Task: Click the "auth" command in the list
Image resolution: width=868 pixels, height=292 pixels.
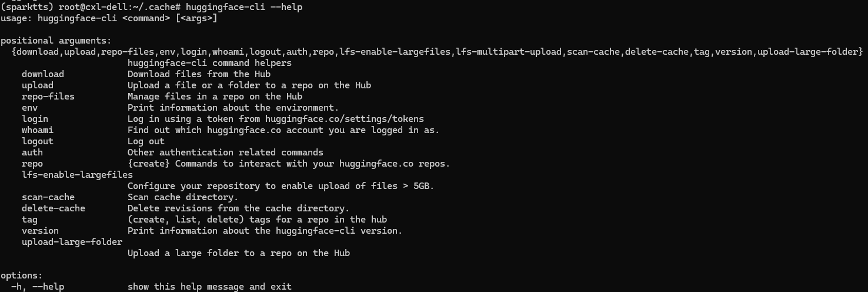Action: (32, 152)
